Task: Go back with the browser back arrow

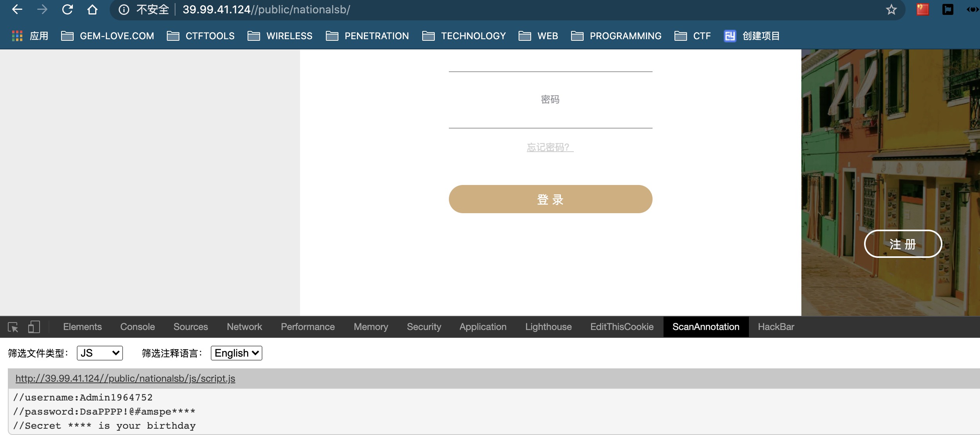Action: click(x=17, y=9)
